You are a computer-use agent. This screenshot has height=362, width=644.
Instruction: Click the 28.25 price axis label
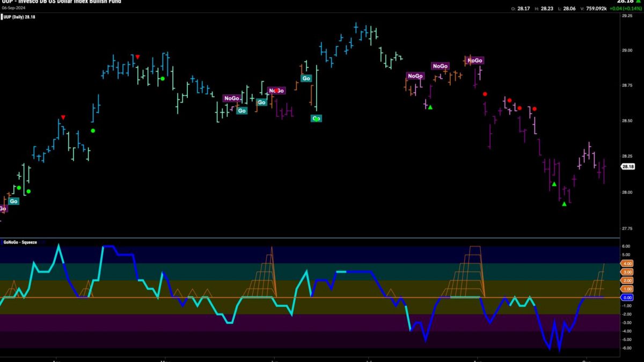coord(627,156)
